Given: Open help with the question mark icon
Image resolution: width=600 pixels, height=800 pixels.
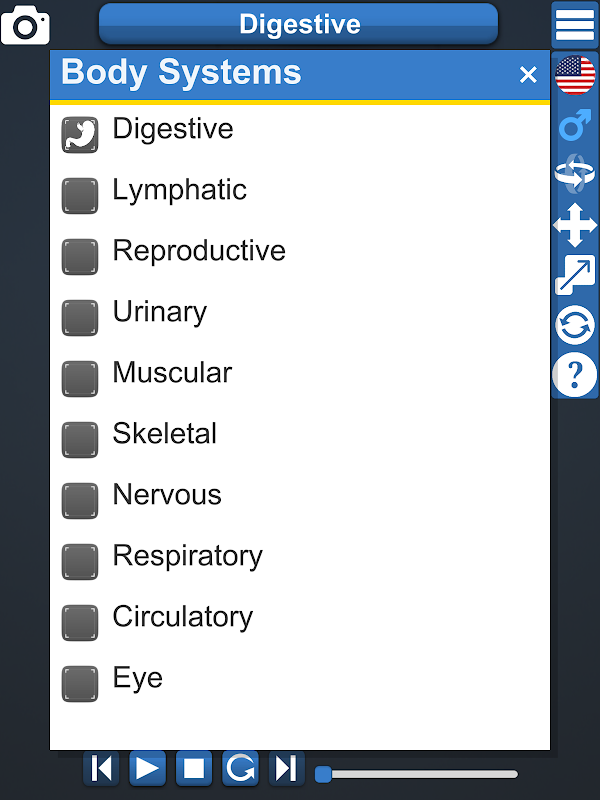Looking at the screenshot, I should [x=575, y=375].
